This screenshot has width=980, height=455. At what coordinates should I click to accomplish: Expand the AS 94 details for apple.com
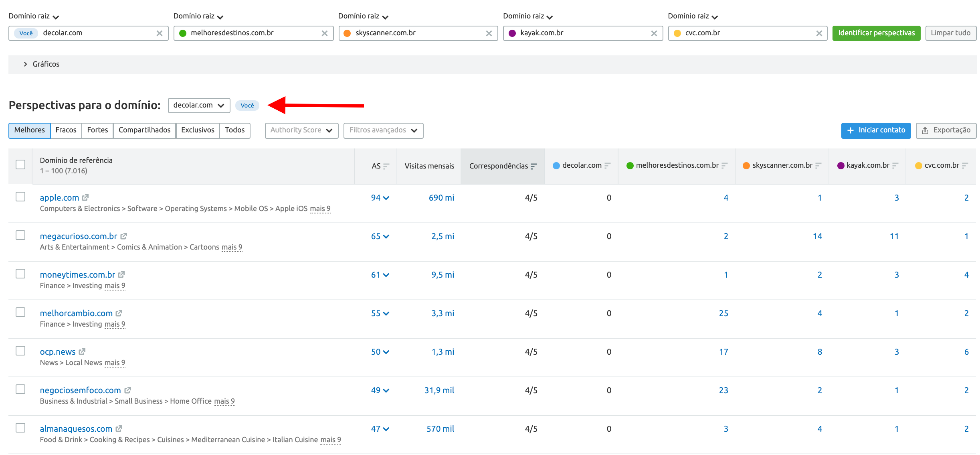click(x=380, y=198)
